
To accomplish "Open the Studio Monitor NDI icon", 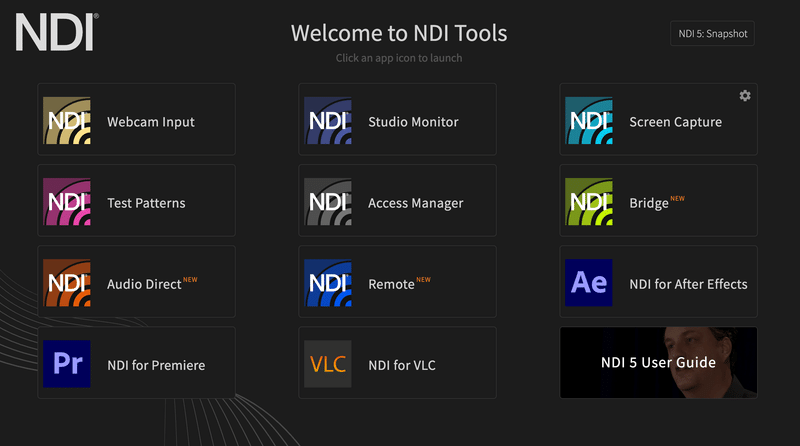I will [x=328, y=120].
